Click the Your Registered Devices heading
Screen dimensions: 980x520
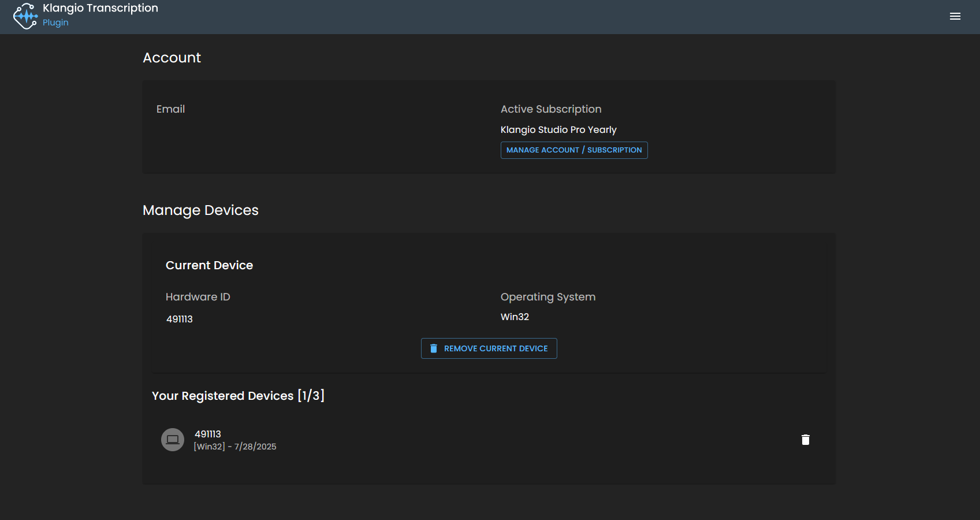tap(238, 396)
